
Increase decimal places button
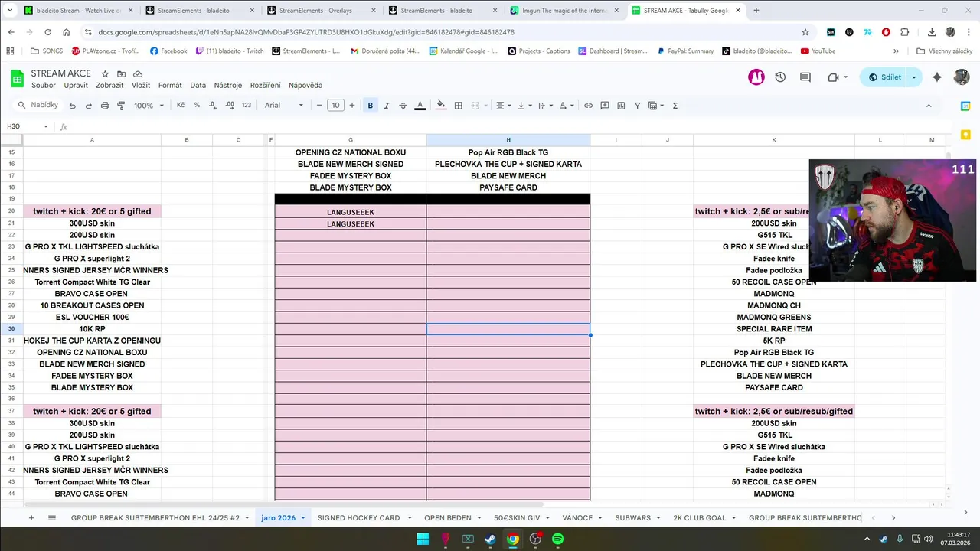pyautogui.click(x=230, y=106)
